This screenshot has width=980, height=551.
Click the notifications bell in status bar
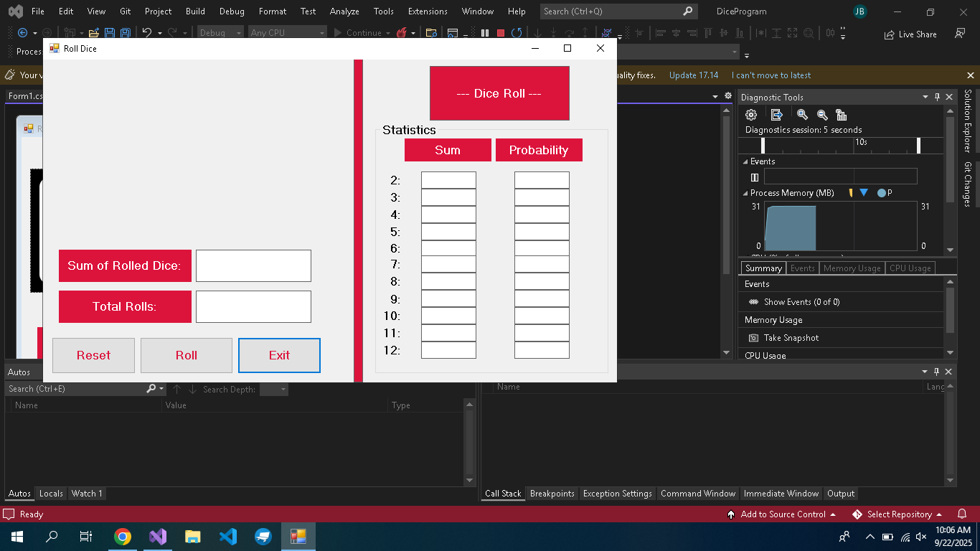click(962, 514)
